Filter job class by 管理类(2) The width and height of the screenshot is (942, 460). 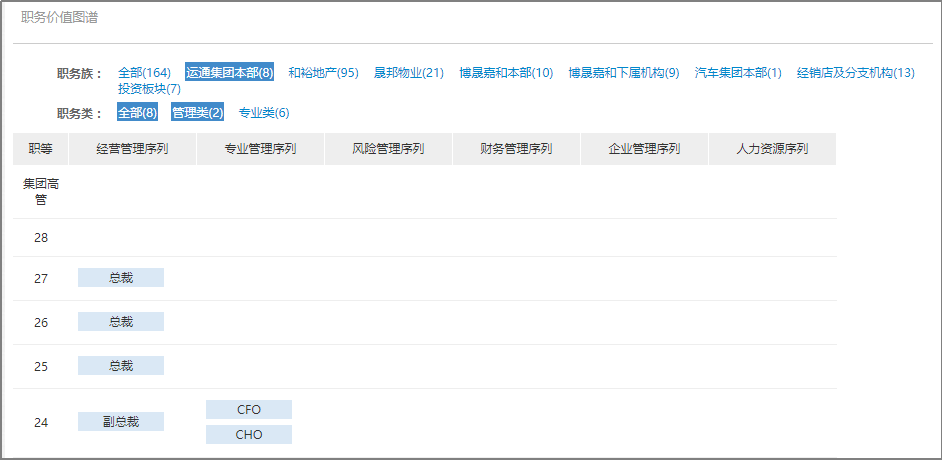pyautogui.click(x=197, y=113)
